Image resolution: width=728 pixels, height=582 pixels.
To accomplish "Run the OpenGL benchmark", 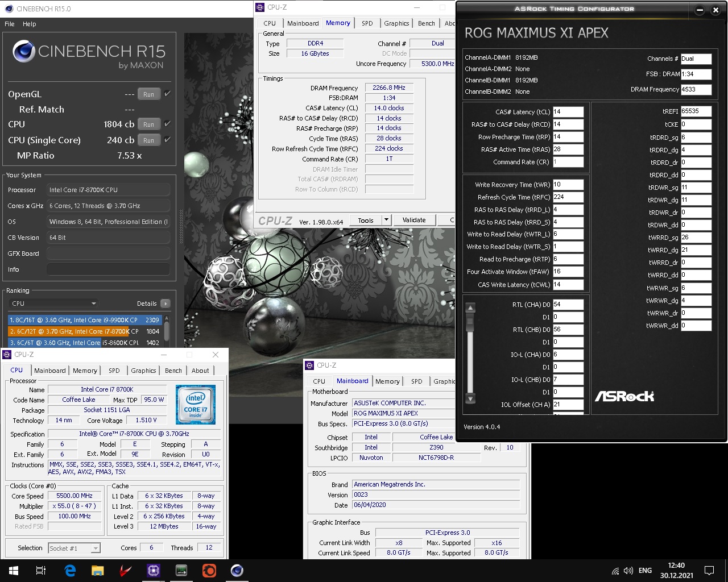I will (148, 94).
